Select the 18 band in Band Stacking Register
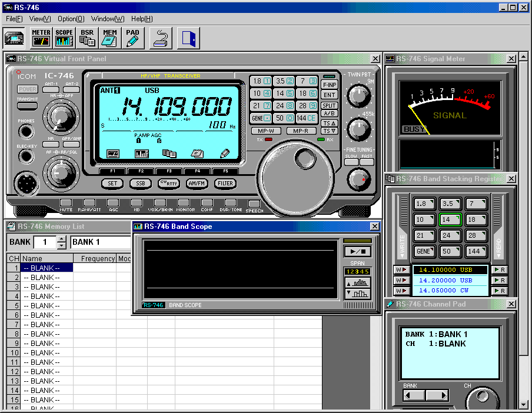Viewport: 532px width, 413px height. tap(476, 219)
